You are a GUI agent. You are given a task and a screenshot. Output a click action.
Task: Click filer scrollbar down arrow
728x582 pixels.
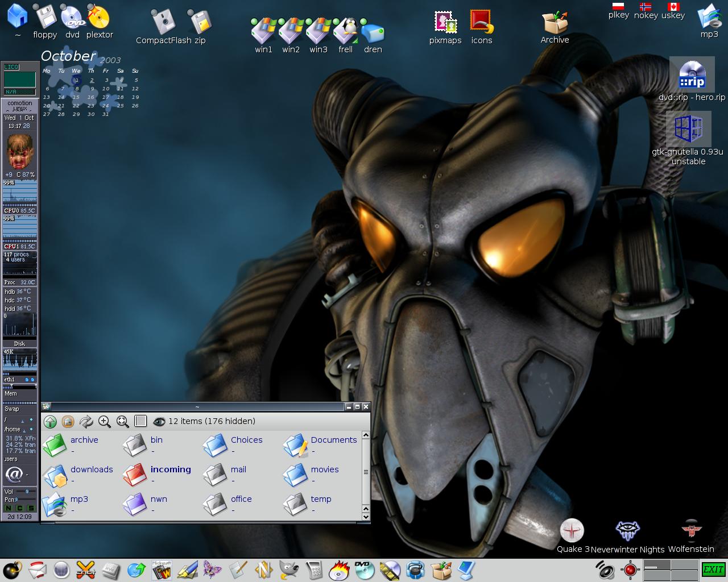(366, 517)
